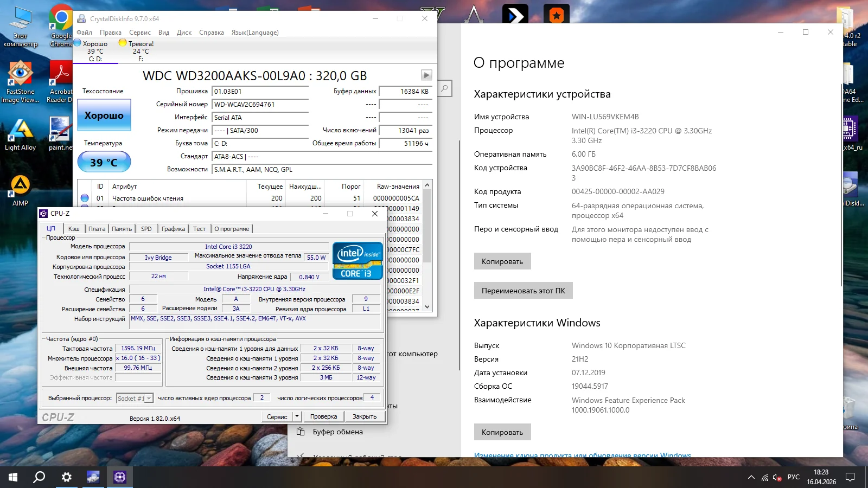Open Windows Start menu
This screenshot has height=488, width=868.
tap(13, 477)
